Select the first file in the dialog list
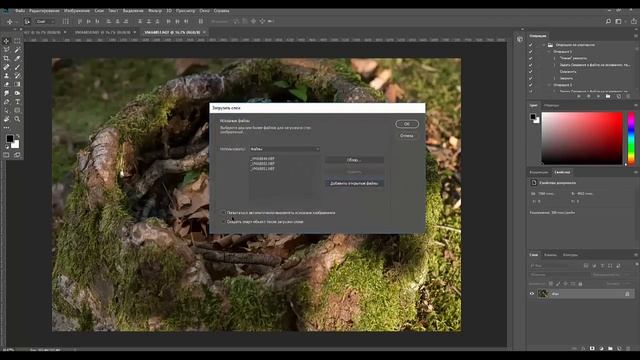The image size is (640, 360). pyautogui.click(x=262, y=158)
